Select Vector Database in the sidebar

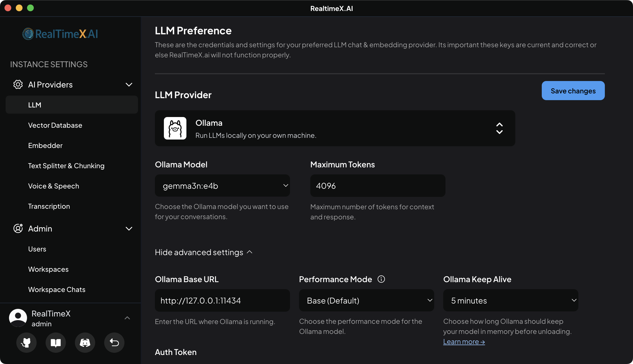(x=55, y=125)
